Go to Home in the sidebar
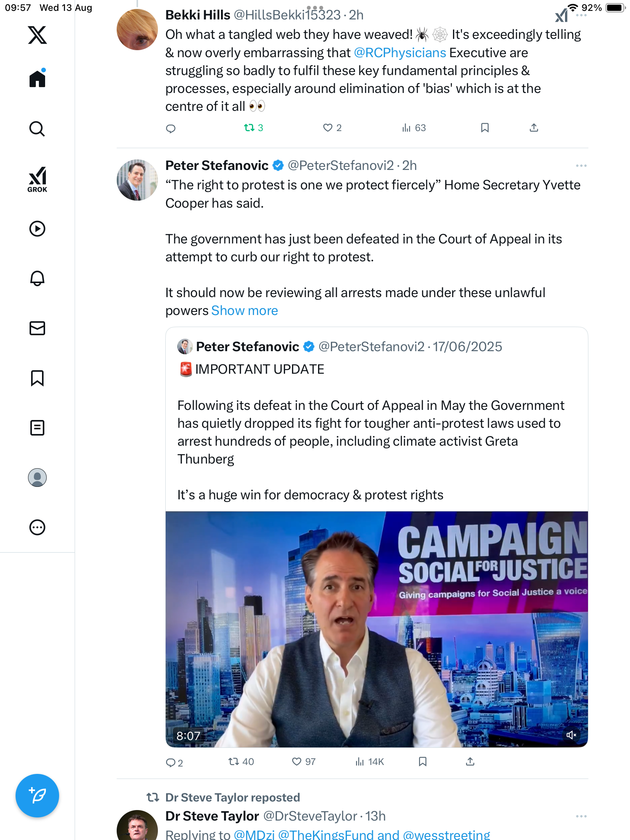630x840 pixels. click(x=37, y=79)
